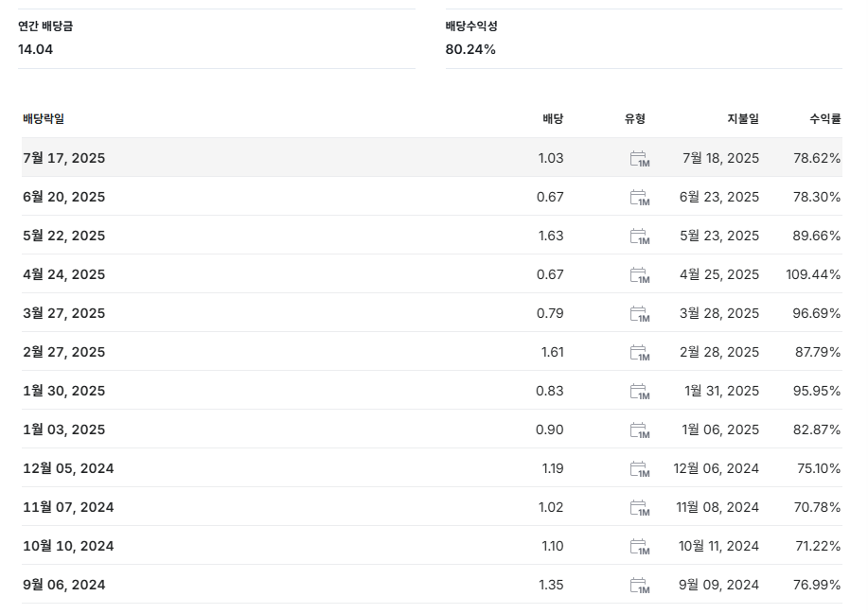This screenshot has width=868, height=614.
Task: Click the monthly icon in the 4월 24, 2025 row
Action: [x=640, y=275]
